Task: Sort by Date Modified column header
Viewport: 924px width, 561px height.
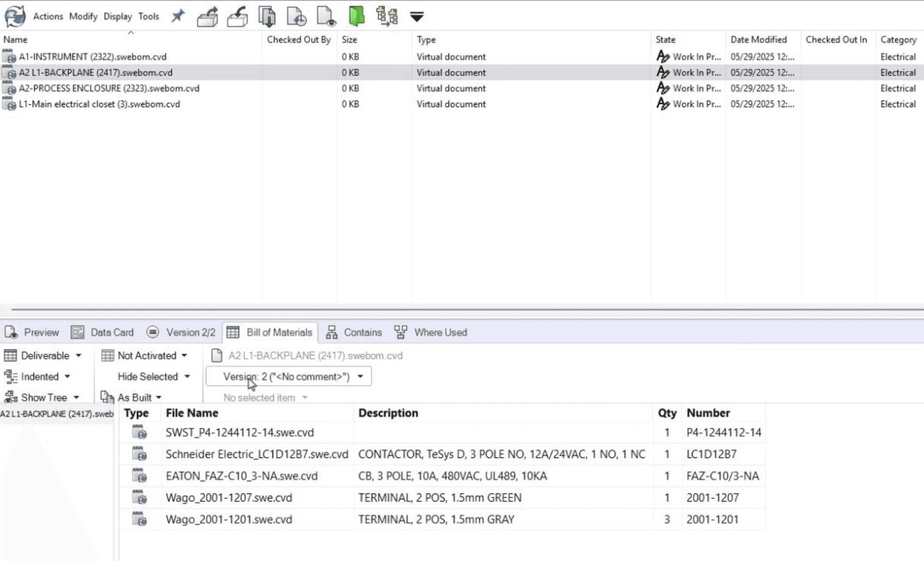Action: [758, 40]
